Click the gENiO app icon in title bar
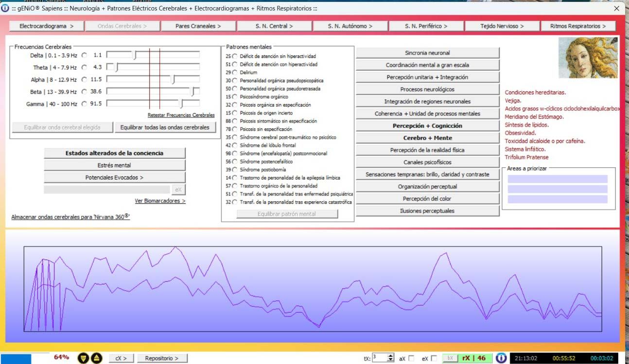The width and height of the screenshot is (629, 364). [x=5, y=8]
